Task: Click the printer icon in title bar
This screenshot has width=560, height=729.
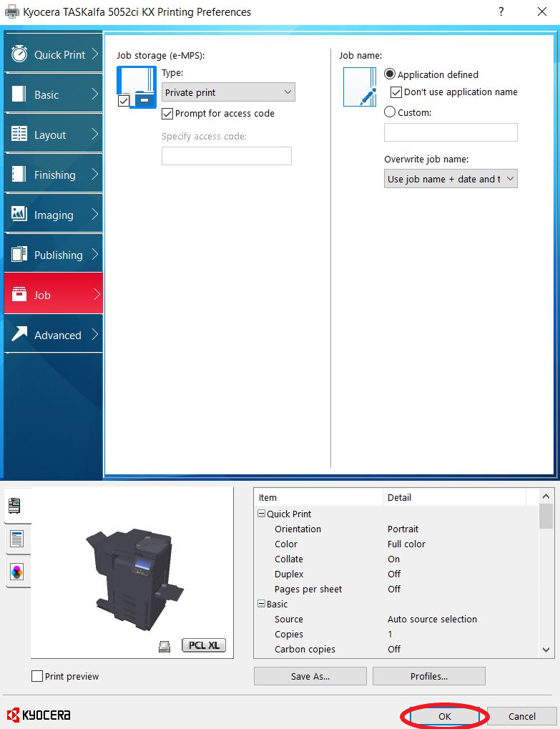Action: (x=12, y=11)
